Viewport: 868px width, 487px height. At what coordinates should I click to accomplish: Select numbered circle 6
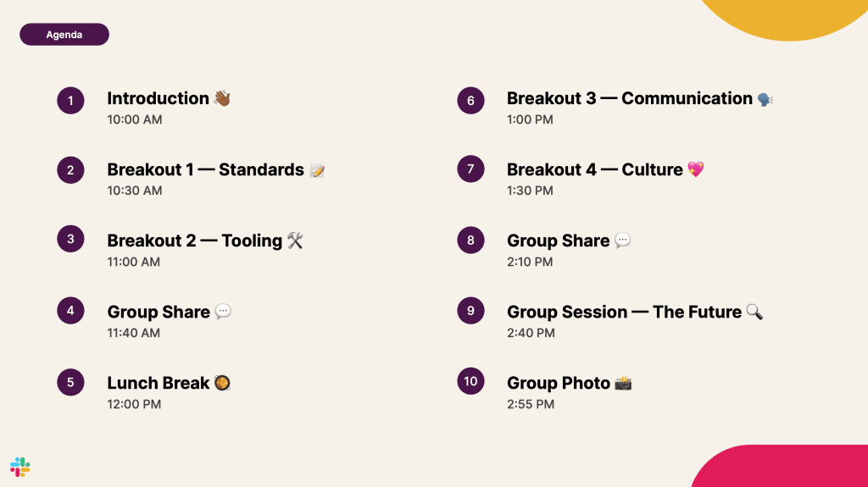pyautogui.click(x=470, y=101)
